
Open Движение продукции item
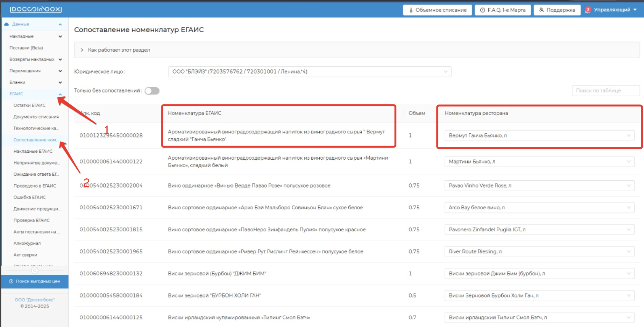(x=37, y=209)
